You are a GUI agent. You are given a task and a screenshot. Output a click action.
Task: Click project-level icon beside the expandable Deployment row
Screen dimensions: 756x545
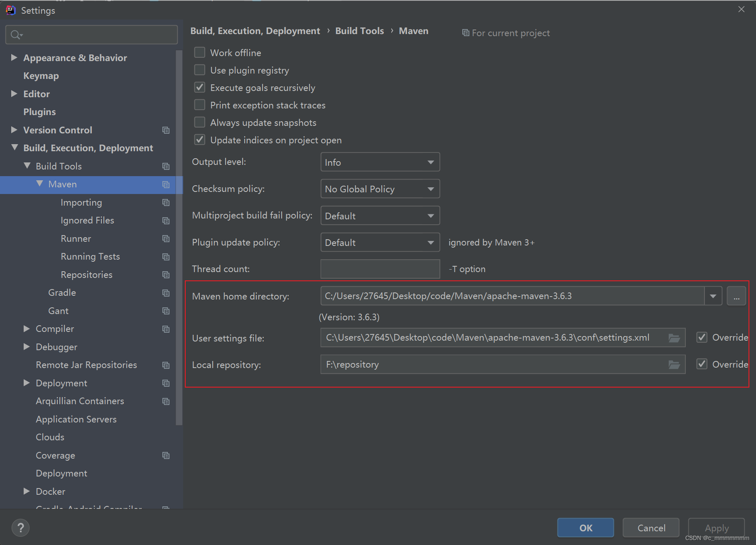[x=166, y=383]
